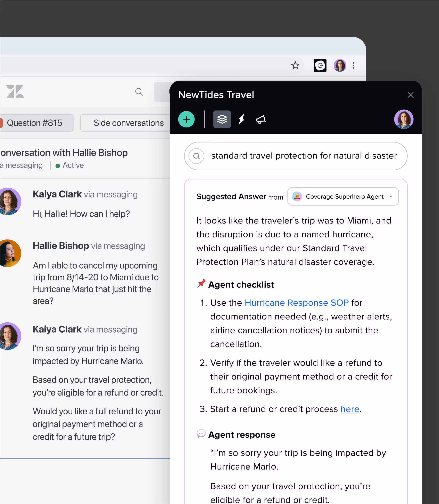
Task: Open the user avatar in NewTides panel
Action: (404, 119)
